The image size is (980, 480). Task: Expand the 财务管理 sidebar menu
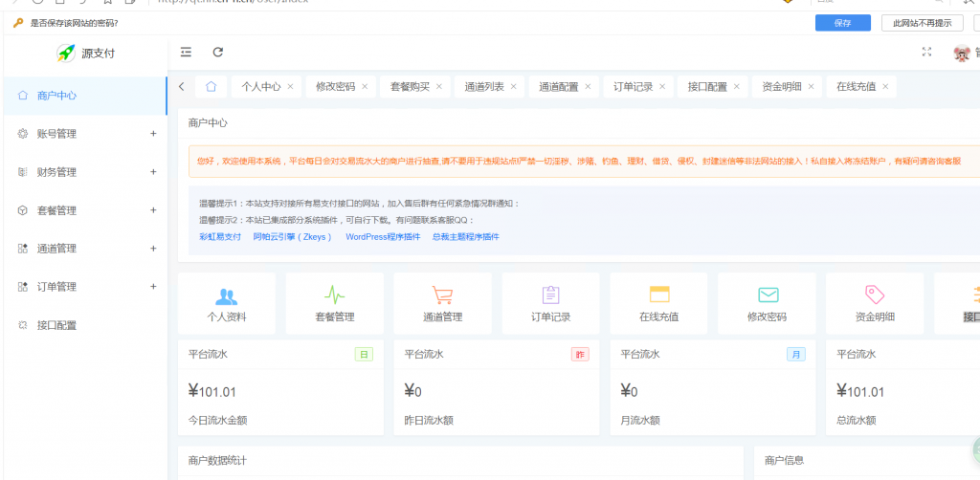84,172
